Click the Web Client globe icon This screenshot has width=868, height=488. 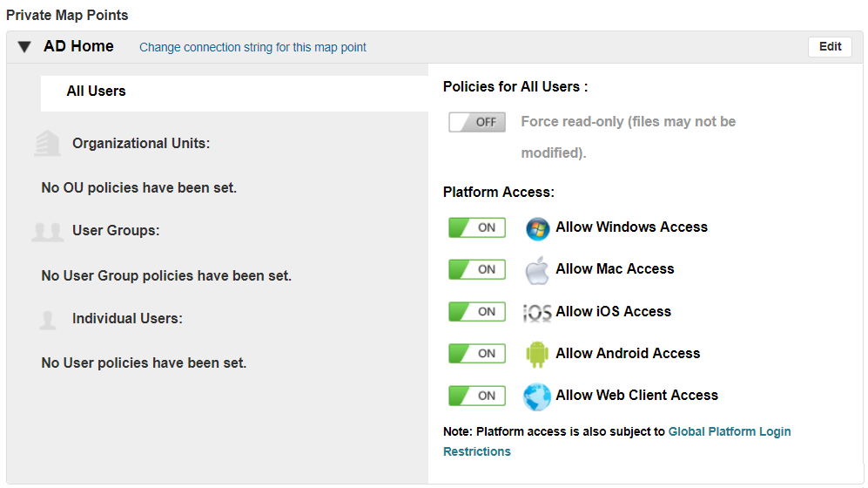pos(537,396)
